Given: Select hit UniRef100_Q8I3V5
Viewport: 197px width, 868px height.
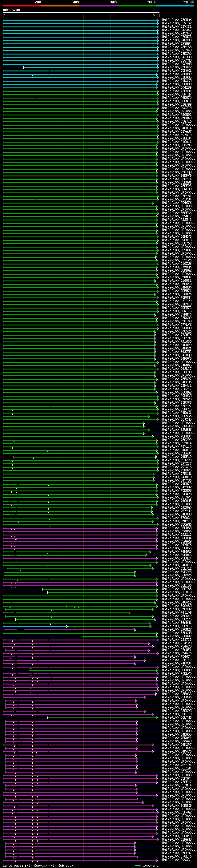Looking at the screenshot, I should (176, 497).
